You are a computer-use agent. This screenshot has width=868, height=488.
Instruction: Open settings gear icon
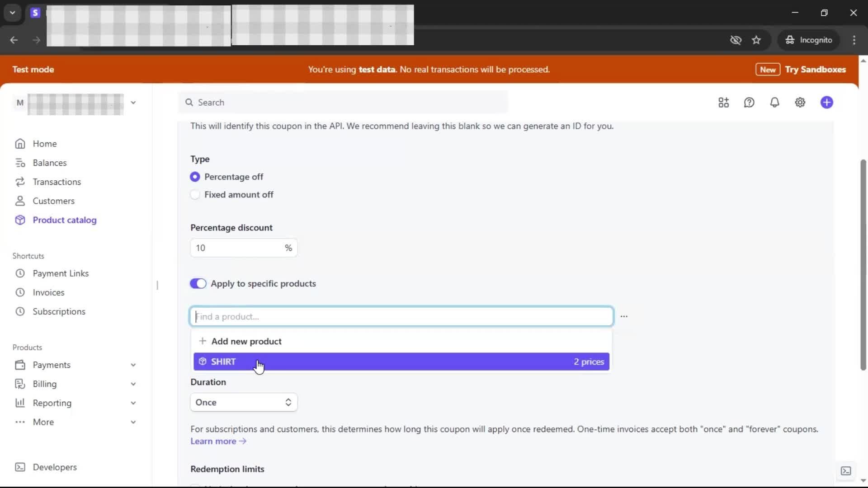click(800, 103)
